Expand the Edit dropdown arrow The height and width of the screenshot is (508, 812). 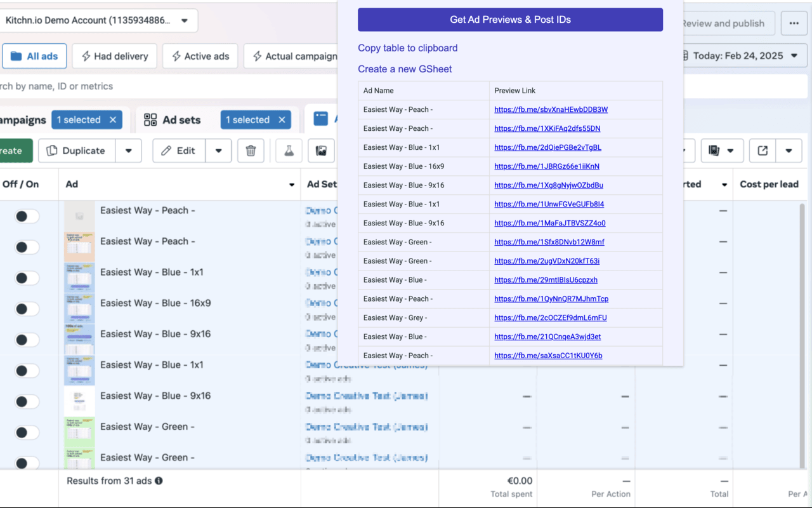tap(219, 150)
